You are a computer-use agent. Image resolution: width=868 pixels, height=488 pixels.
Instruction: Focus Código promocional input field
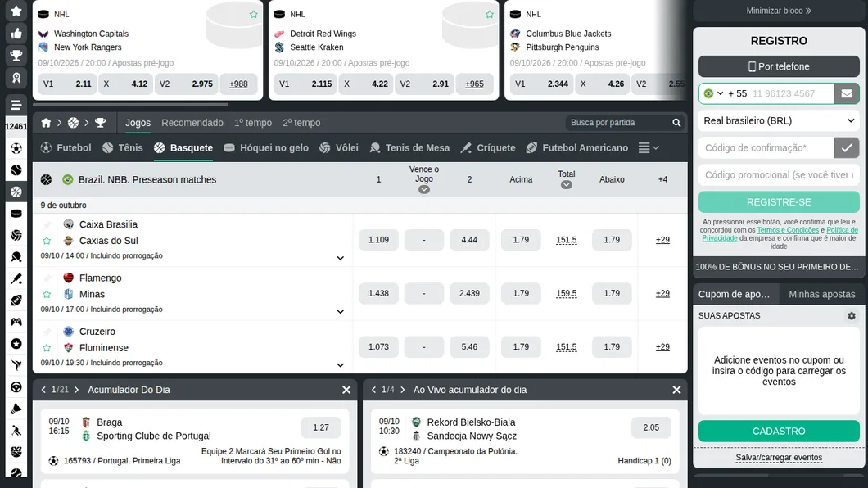(779, 175)
